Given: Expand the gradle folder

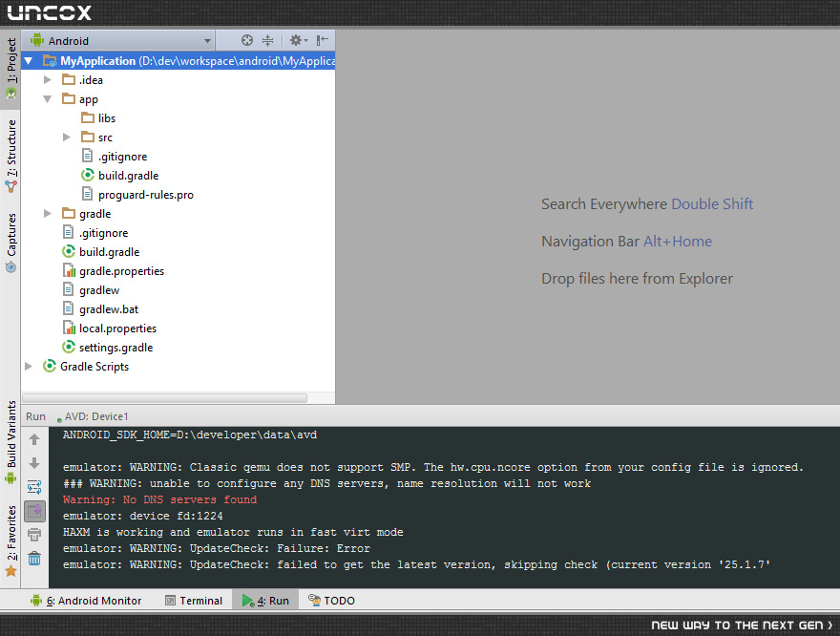Looking at the screenshot, I should pyautogui.click(x=48, y=214).
